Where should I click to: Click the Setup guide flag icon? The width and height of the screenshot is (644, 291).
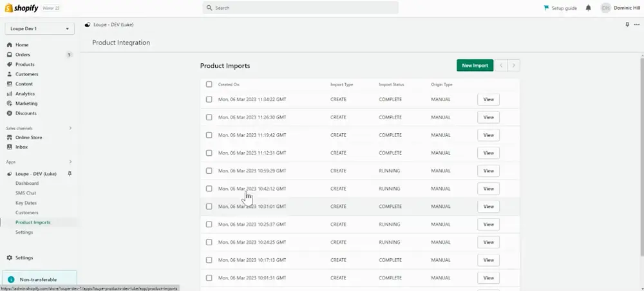pos(546,8)
